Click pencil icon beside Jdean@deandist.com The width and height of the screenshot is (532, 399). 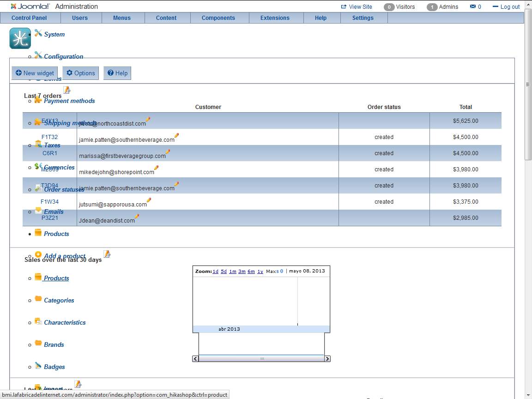point(137,216)
